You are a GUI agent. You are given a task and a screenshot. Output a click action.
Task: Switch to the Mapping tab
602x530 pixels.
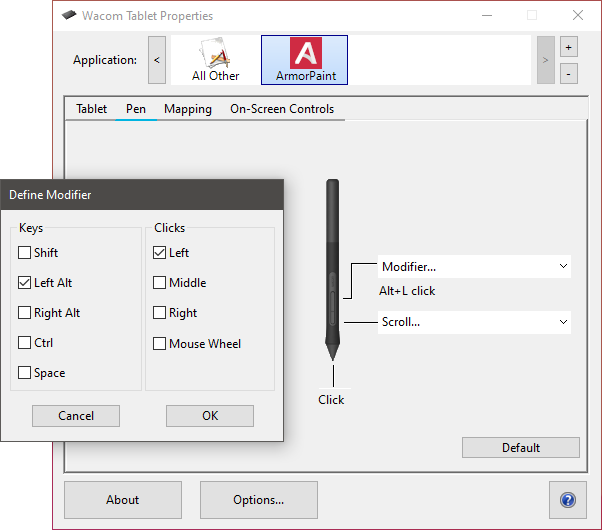pos(188,109)
